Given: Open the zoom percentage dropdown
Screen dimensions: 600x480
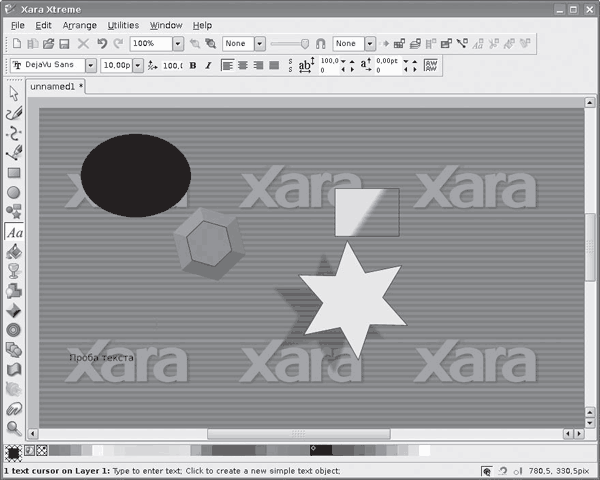Looking at the screenshot, I should point(177,44).
